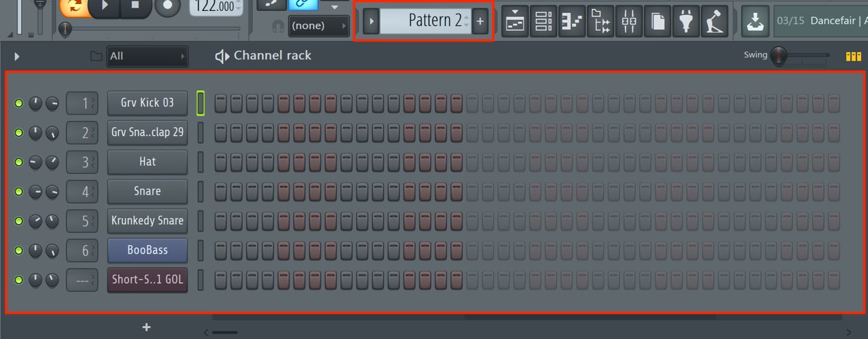Mute the Grv Kick 03 channel LED

[x=18, y=103]
